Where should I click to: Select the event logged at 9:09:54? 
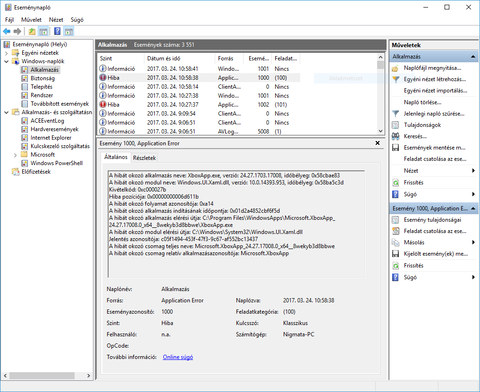click(199, 114)
